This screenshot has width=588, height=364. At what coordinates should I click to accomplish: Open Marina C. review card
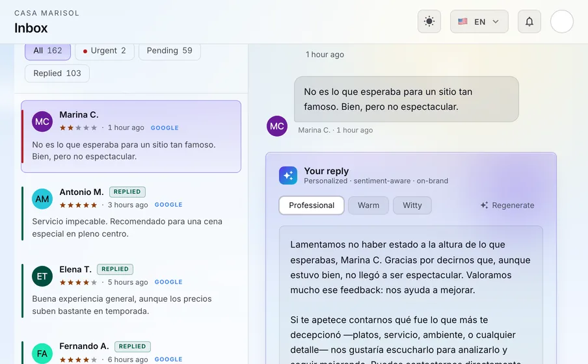pyautogui.click(x=131, y=136)
